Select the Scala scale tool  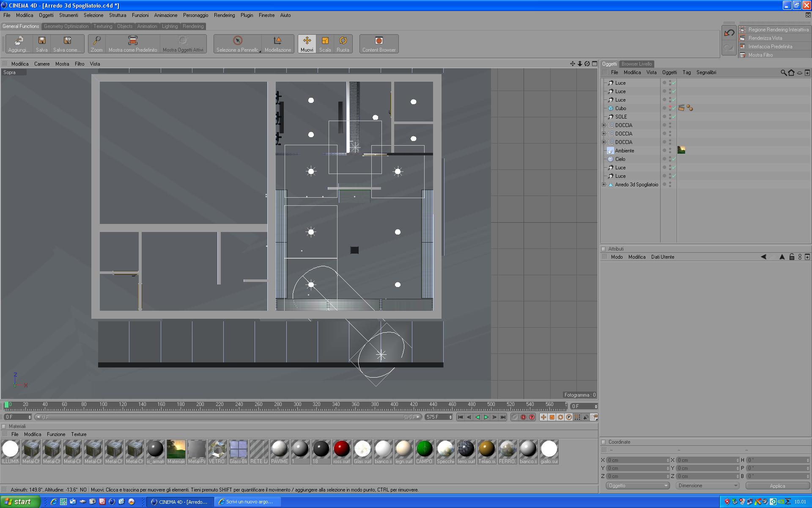tap(325, 44)
